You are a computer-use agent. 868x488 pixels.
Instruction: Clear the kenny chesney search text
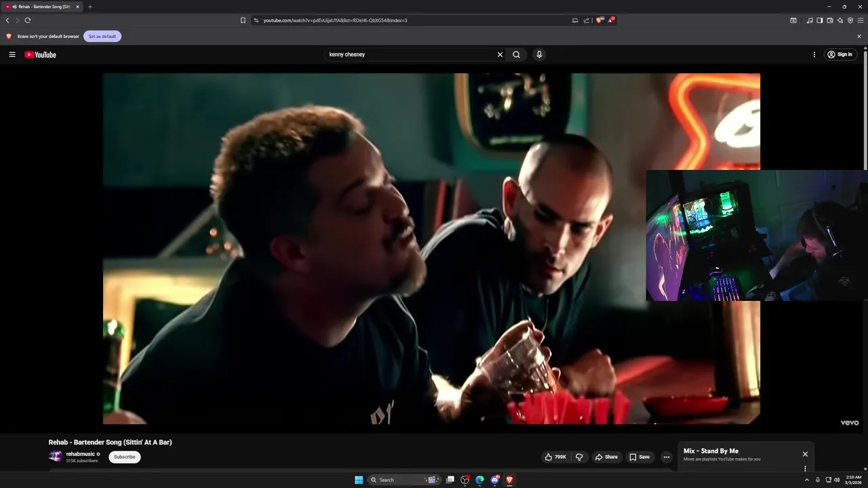(500, 54)
